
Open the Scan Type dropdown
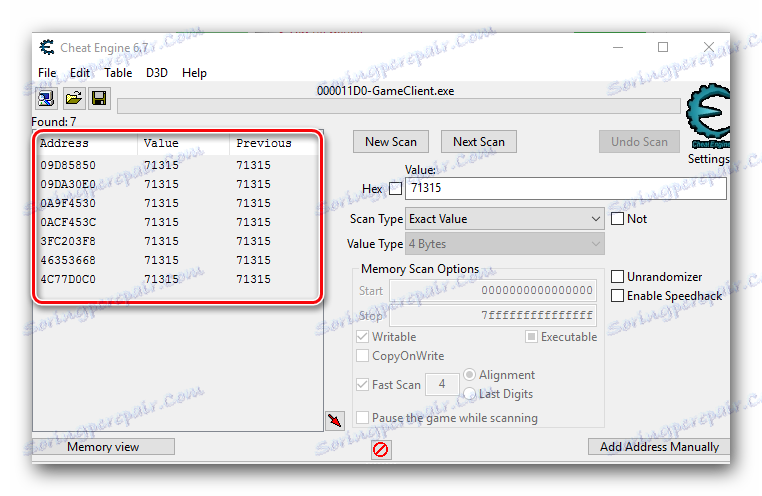505,219
